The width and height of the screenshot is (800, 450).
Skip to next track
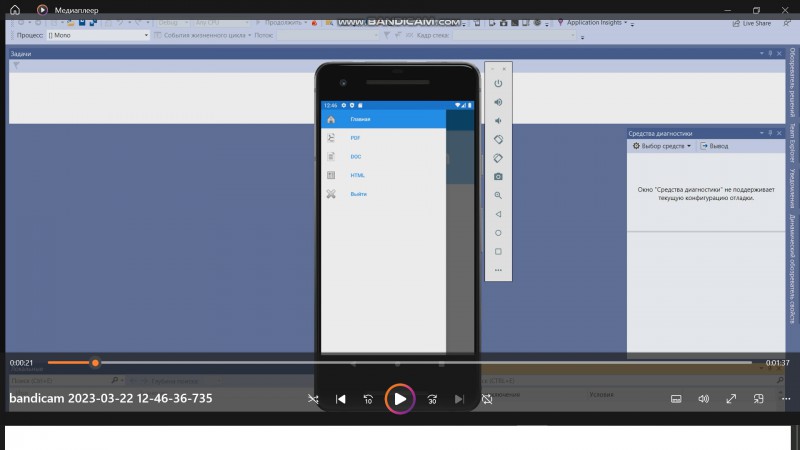click(x=459, y=399)
